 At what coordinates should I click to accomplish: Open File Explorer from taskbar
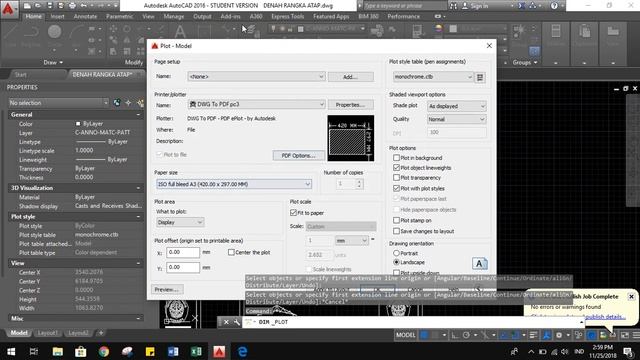point(58,351)
